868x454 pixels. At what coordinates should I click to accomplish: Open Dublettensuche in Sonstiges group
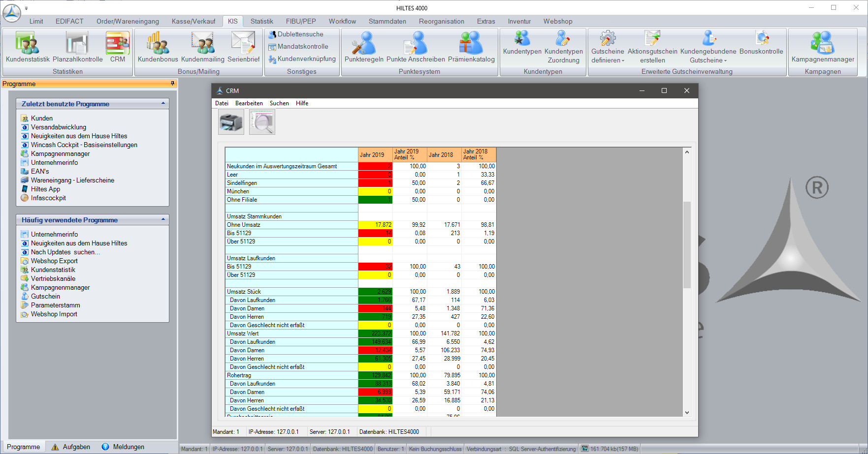300,34
